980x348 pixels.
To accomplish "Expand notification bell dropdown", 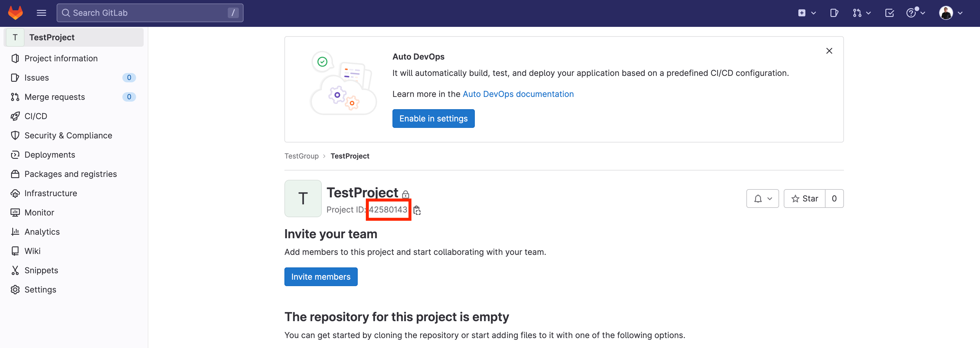I will coord(762,199).
